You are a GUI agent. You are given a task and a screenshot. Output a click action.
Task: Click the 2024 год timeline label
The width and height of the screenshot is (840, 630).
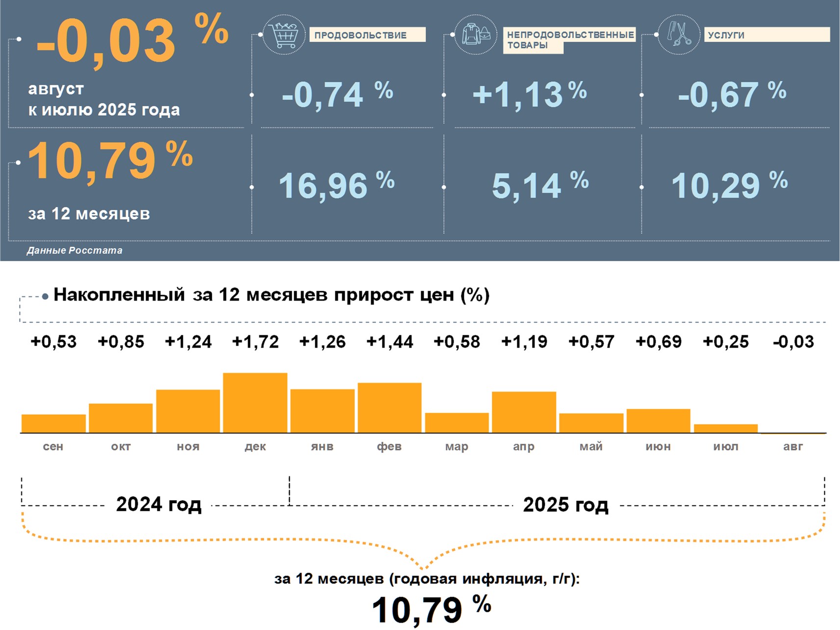click(158, 504)
